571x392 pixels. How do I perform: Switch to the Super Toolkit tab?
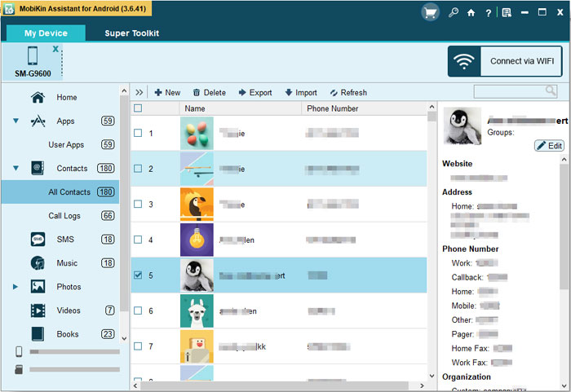[x=131, y=33]
